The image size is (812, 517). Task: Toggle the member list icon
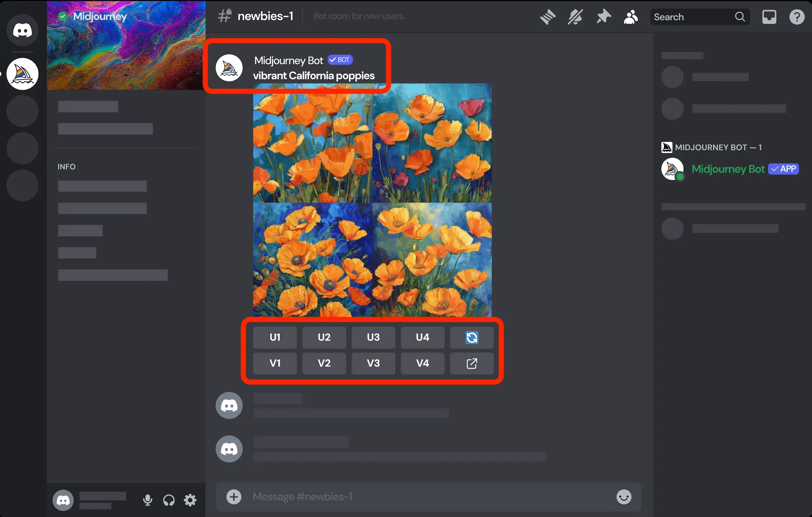pos(631,17)
